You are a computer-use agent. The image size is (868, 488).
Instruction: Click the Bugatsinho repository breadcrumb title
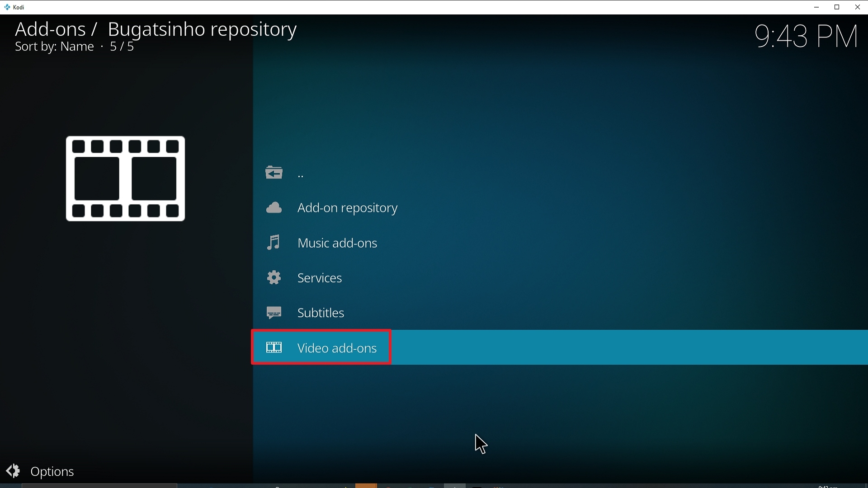202,29
